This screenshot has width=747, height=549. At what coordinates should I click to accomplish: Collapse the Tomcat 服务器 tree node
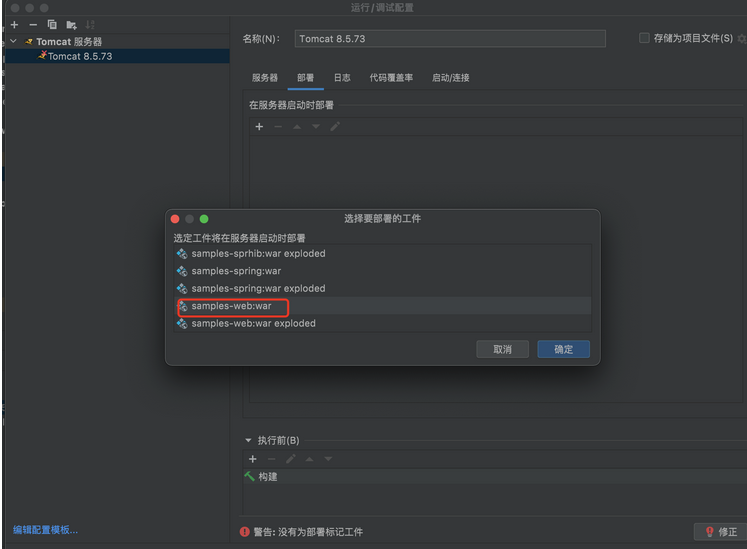[14, 41]
